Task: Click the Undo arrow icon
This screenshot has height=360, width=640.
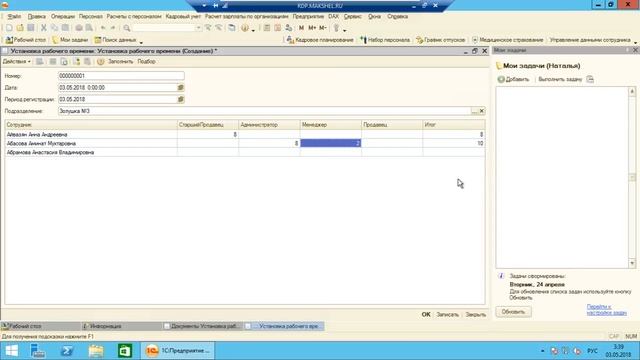Action: [103, 28]
